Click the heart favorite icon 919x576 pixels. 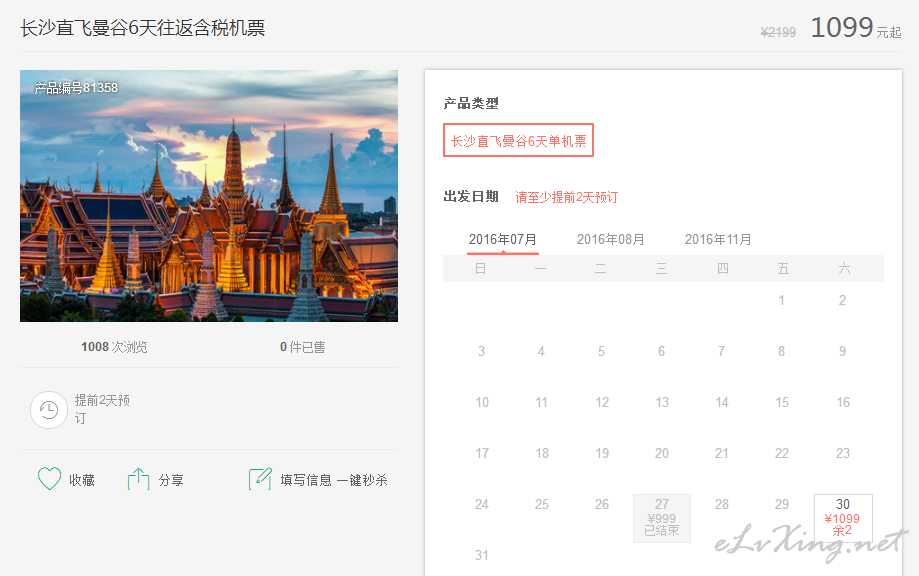coord(49,479)
